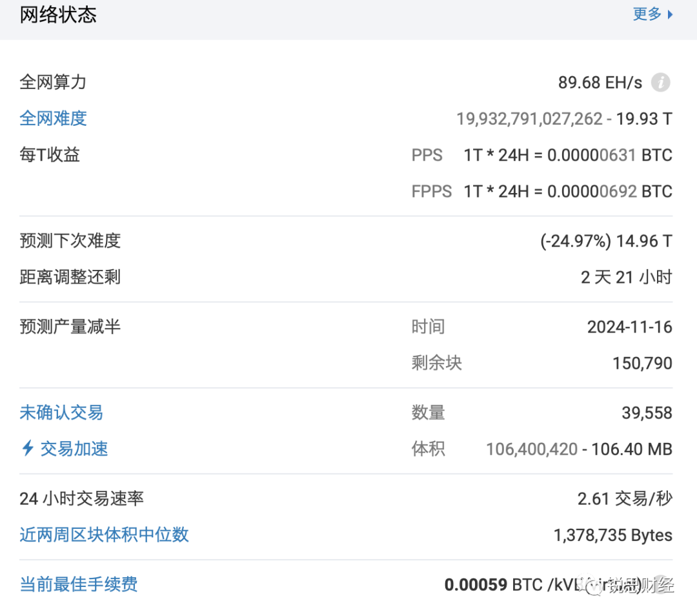Click the info icon next to 89.68 EH/s
The image size is (697, 616).
click(661, 82)
